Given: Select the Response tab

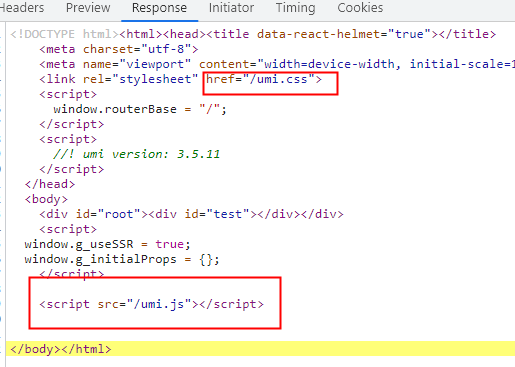Looking at the screenshot, I should [x=159, y=8].
